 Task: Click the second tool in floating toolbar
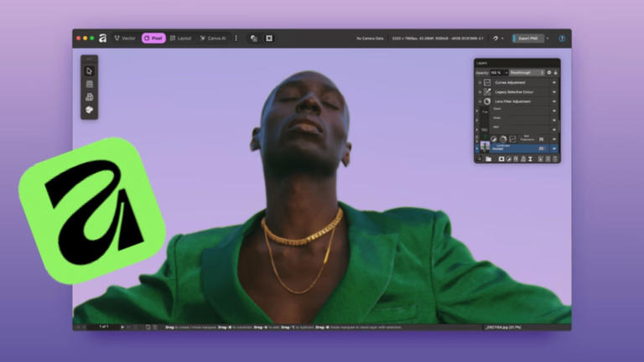(90, 85)
